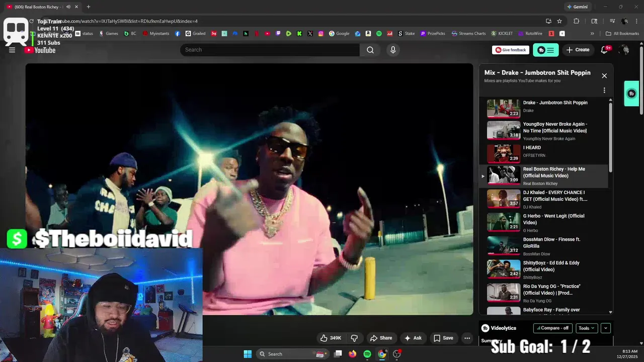Click the install app icon in address bar
The width and height of the screenshot is (644, 362).
pyautogui.click(x=548, y=21)
